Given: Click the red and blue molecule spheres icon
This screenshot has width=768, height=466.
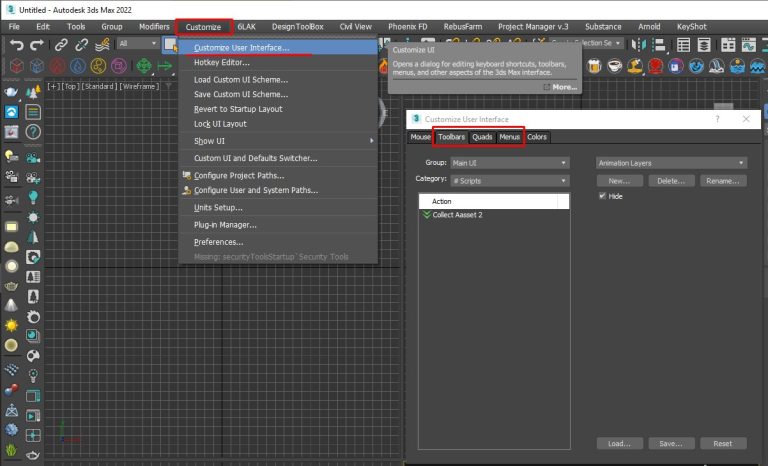Looking at the screenshot, I should (x=11, y=390).
